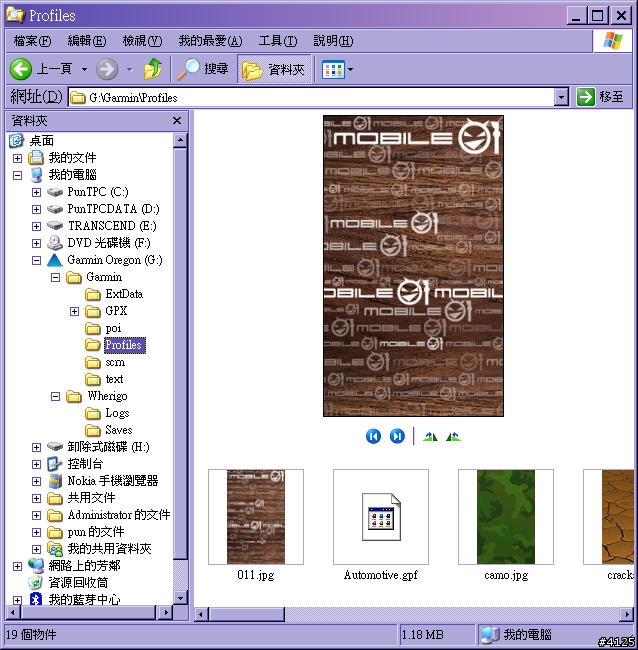Screen dimensions: 638x650
Task: Click the Windows flag logo in menu bar
Action: (x=612, y=41)
